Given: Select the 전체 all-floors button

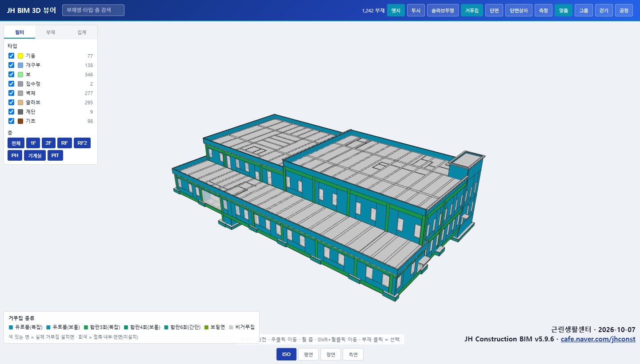Looking at the screenshot, I should [x=16, y=143].
